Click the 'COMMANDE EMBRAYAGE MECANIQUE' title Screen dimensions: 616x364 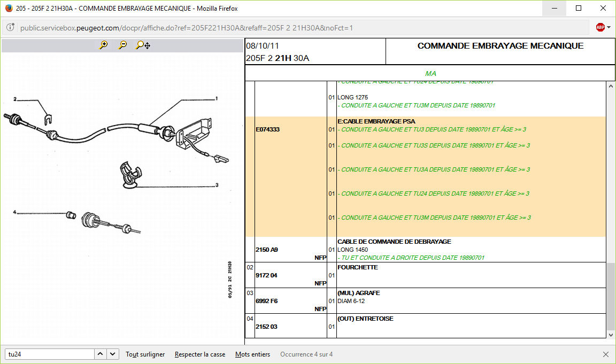pyautogui.click(x=500, y=46)
